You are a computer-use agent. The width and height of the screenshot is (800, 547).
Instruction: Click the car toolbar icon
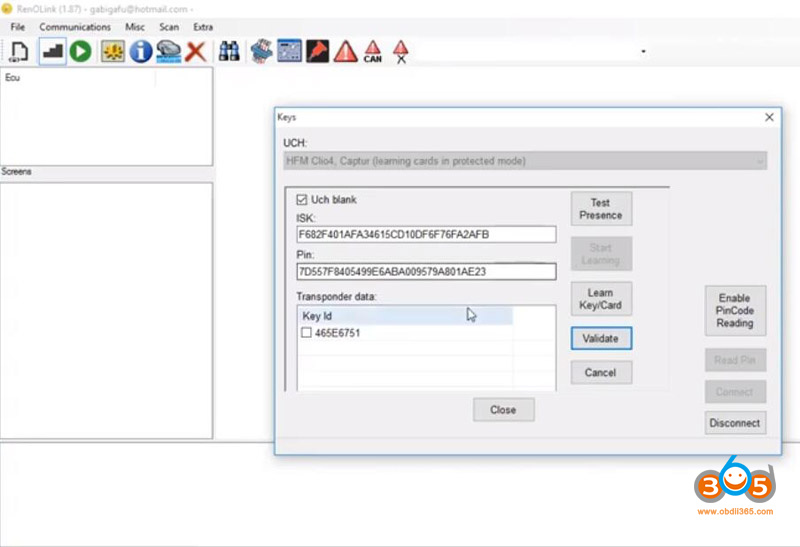click(168, 50)
